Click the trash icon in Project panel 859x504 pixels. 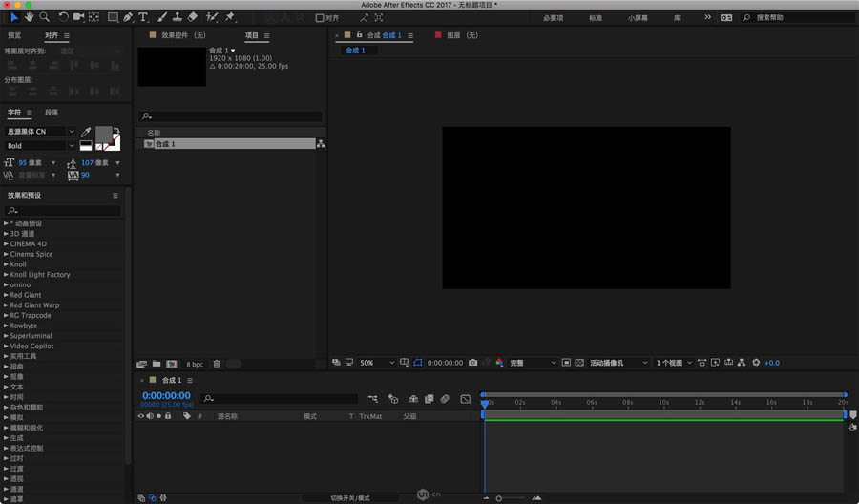point(217,364)
